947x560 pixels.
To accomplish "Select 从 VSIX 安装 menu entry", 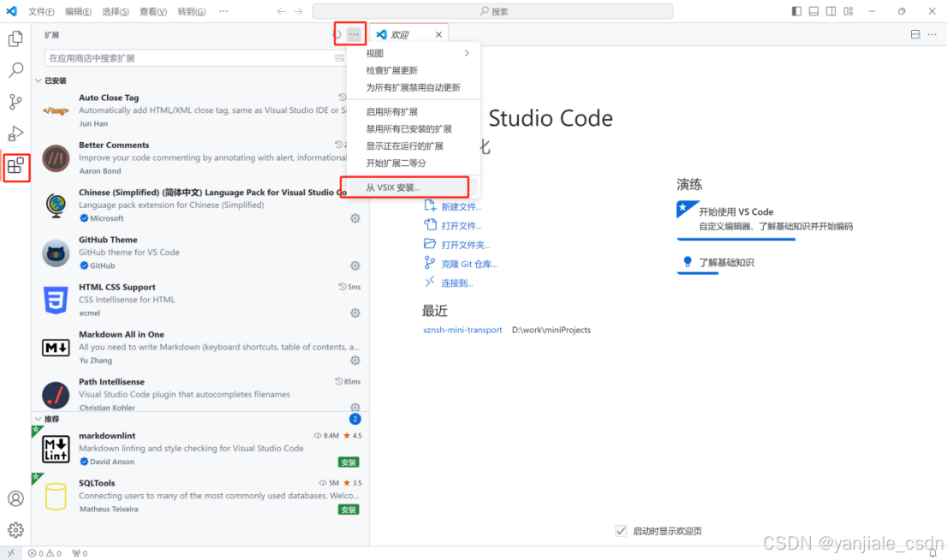I will click(x=404, y=187).
